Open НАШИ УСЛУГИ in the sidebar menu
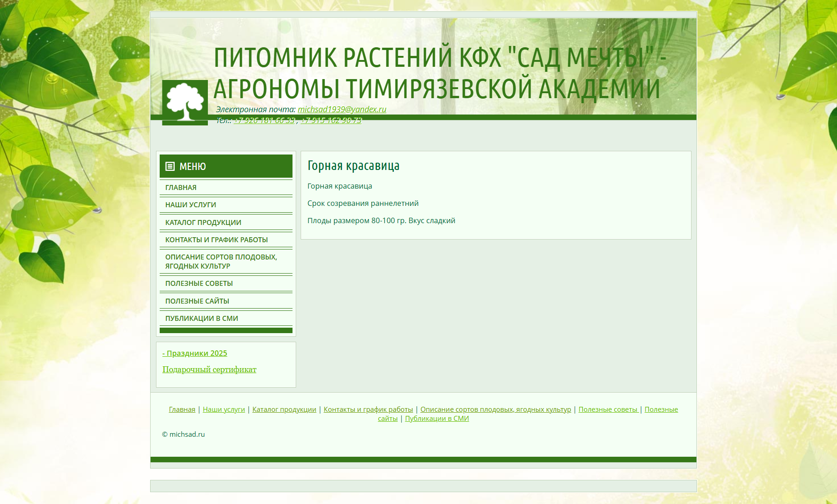This screenshot has width=837, height=504. click(191, 205)
